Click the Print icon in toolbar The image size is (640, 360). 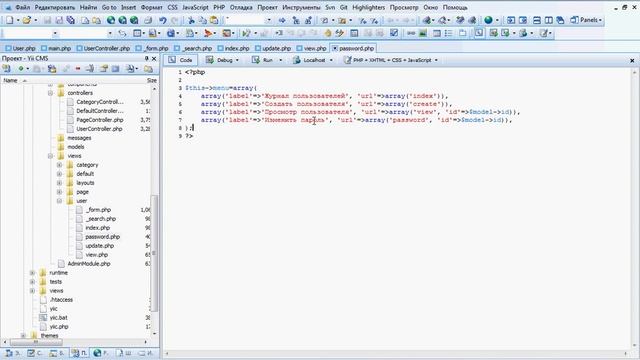point(148,20)
